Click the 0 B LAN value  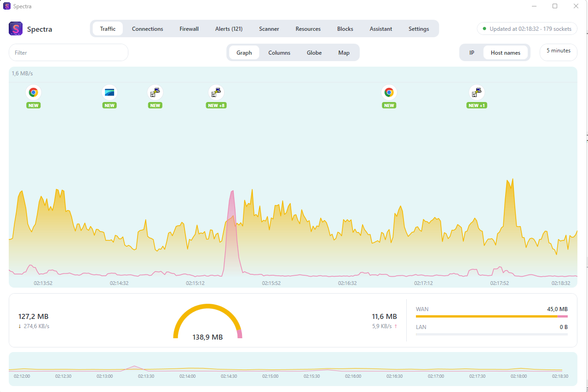[x=564, y=327]
